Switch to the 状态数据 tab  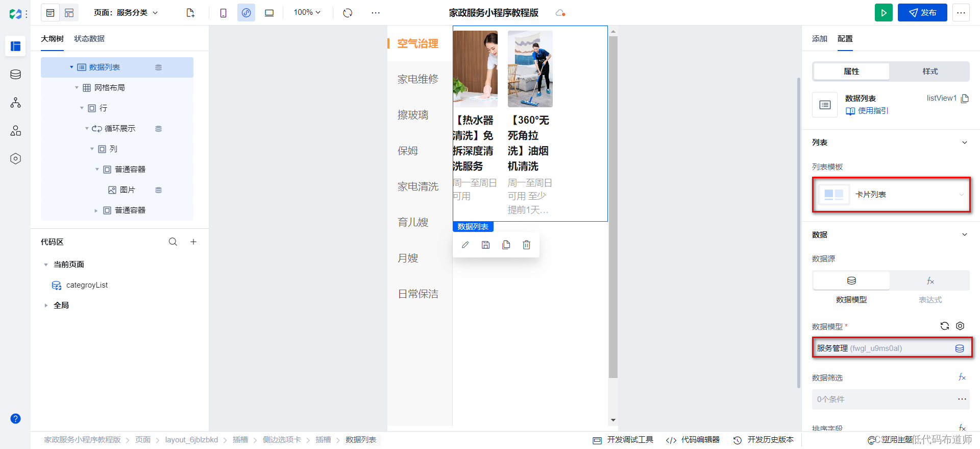pyautogui.click(x=89, y=39)
